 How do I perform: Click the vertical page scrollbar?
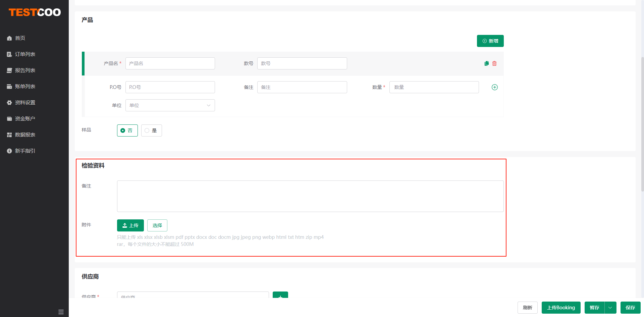pos(642,124)
